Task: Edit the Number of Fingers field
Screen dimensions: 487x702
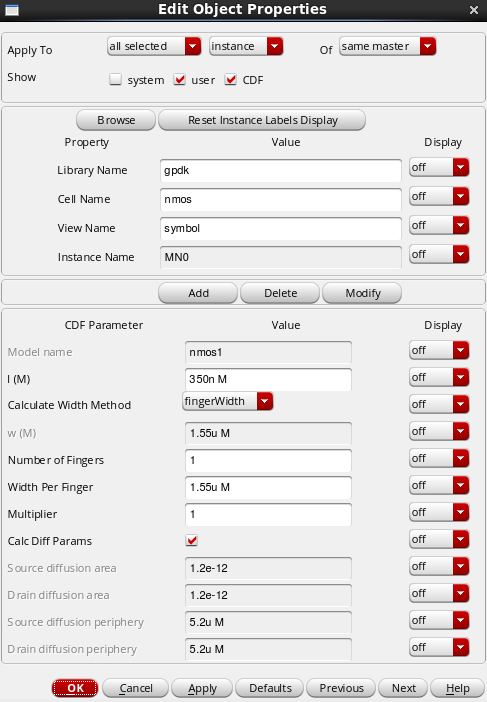Action: click(268, 460)
